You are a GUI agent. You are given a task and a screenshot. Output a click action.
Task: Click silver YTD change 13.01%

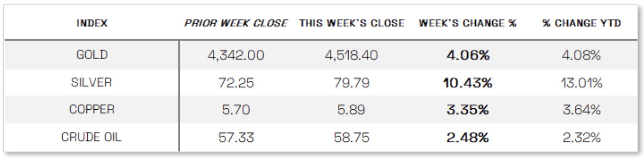[x=581, y=83]
